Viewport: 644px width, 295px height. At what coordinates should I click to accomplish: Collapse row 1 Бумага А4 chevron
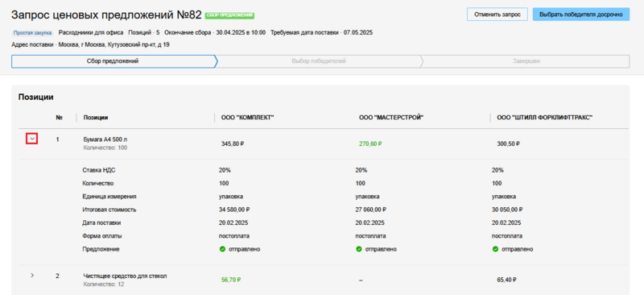pyautogui.click(x=32, y=139)
